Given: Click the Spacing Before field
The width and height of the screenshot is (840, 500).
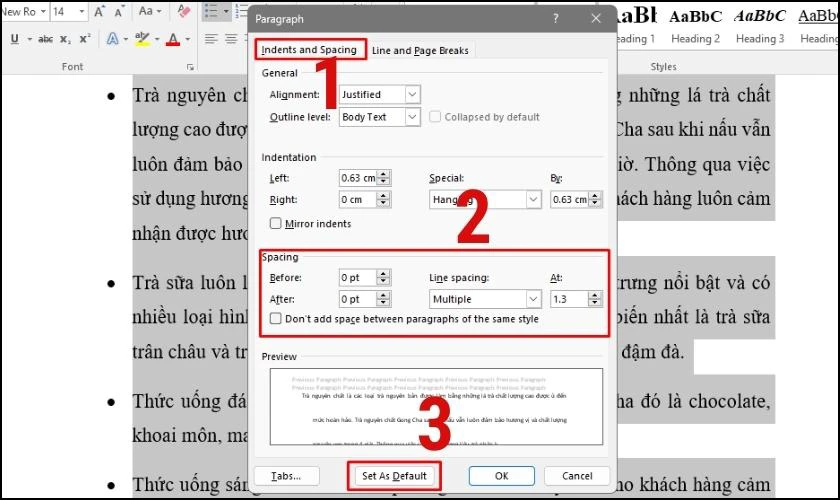Looking at the screenshot, I should click(x=358, y=278).
